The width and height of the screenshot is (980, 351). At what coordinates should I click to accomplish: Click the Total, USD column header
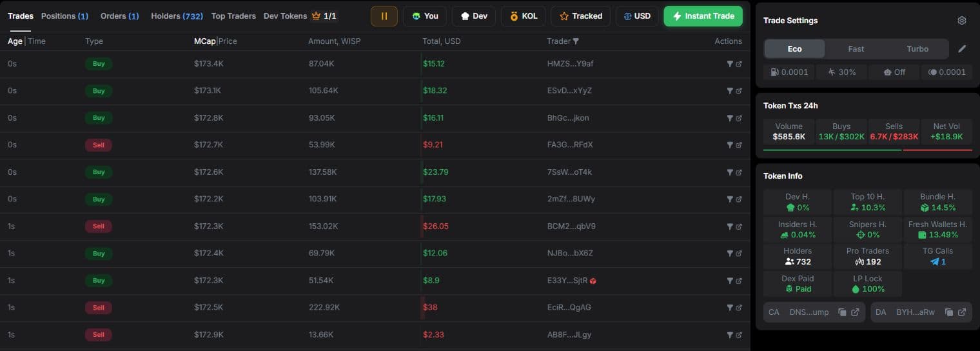[442, 41]
